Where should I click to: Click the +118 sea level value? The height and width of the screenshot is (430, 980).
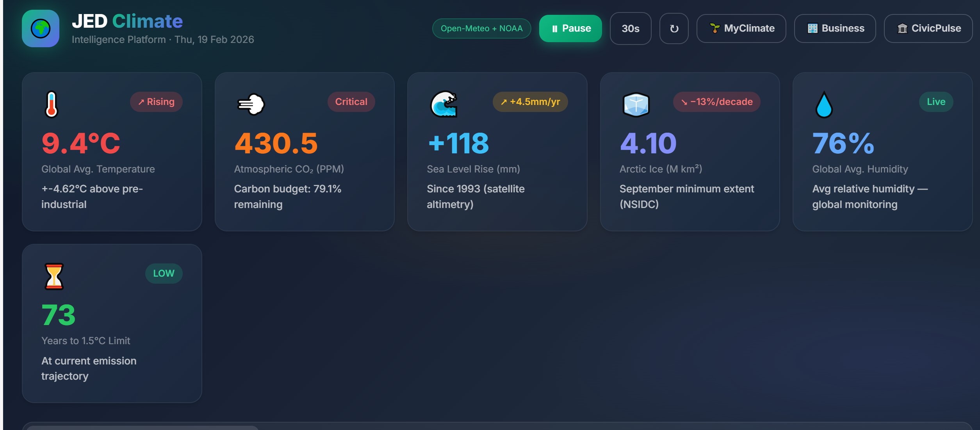[458, 143]
